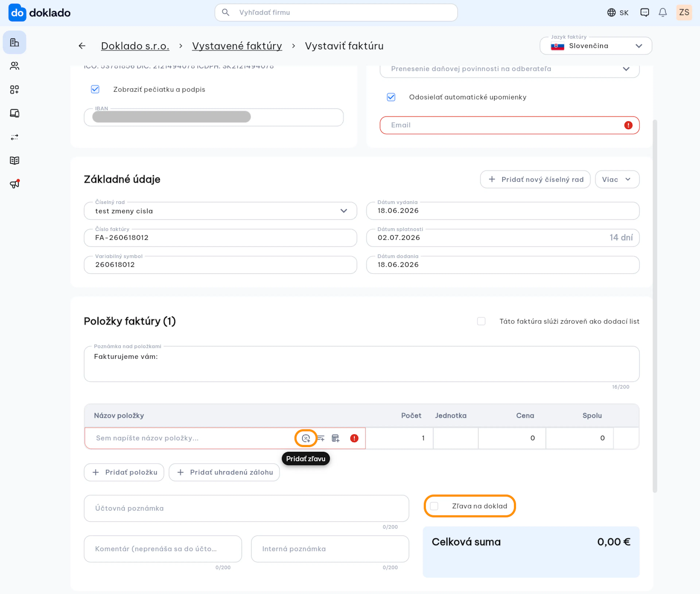Click the 'Položky faktúry (1)' heading
Viewport: 700px width, 594px height.
pyautogui.click(x=130, y=321)
